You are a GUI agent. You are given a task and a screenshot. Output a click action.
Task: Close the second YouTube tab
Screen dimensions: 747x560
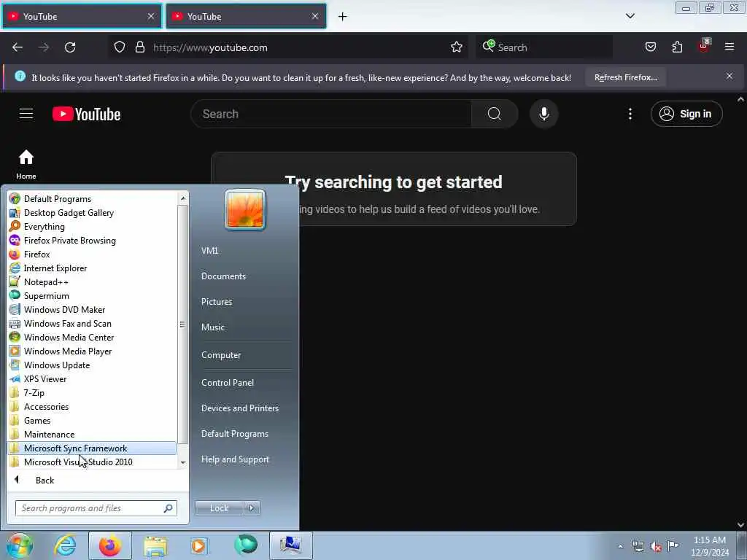click(315, 16)
